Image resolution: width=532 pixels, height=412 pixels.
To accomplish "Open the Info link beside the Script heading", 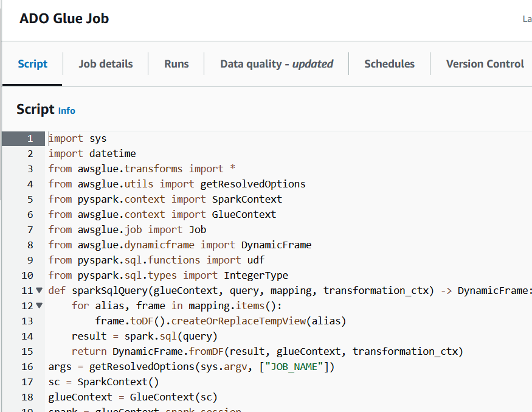I will point(66,111).
